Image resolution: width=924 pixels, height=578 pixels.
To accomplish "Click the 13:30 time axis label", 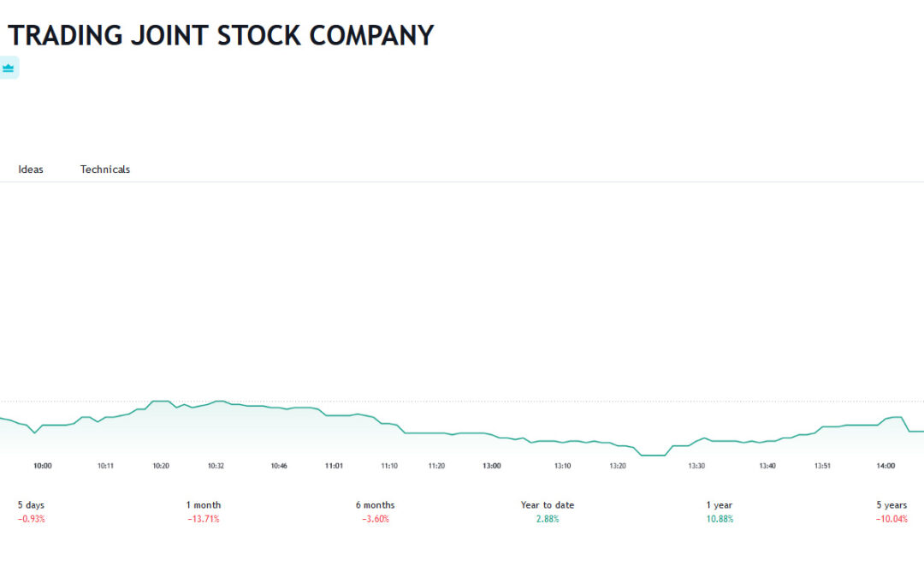I will pyautogui.click(x=696, y=466).
